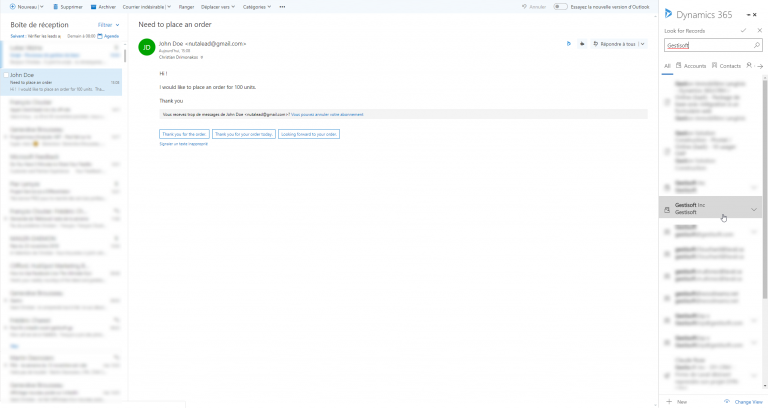Expand the Répondre à tous options arrow
Screen dimensions: 768x408
click(642, 44)
